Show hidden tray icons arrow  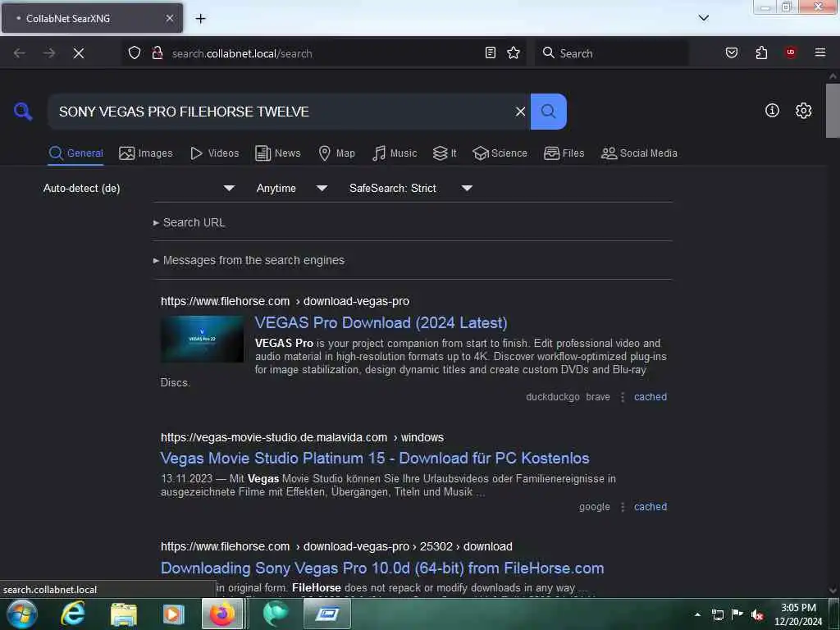[697, 614]
